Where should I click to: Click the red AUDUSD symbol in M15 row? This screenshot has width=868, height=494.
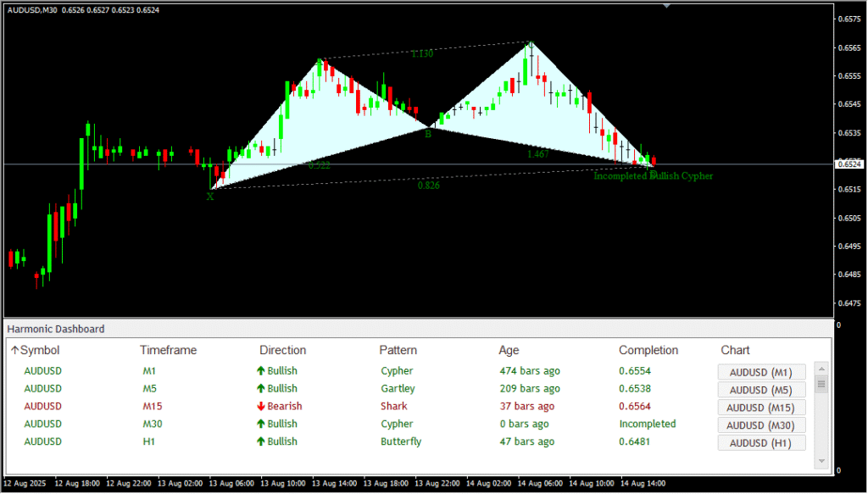(42, 407)
